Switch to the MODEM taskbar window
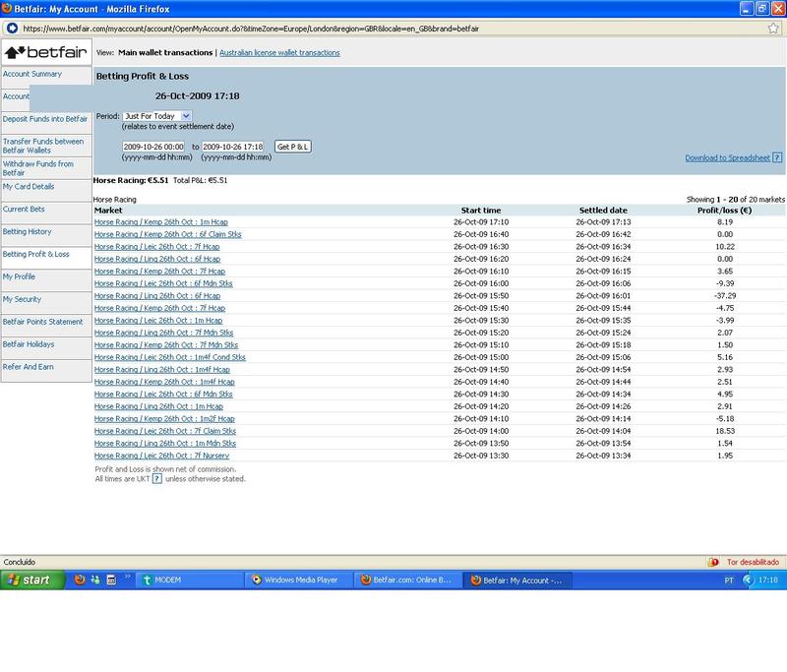787x672 pixels. pyautogui.click(x=191, y=580)
